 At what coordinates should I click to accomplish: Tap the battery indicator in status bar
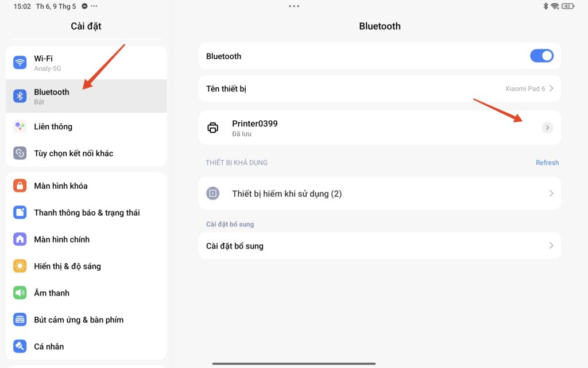[568, 6]
